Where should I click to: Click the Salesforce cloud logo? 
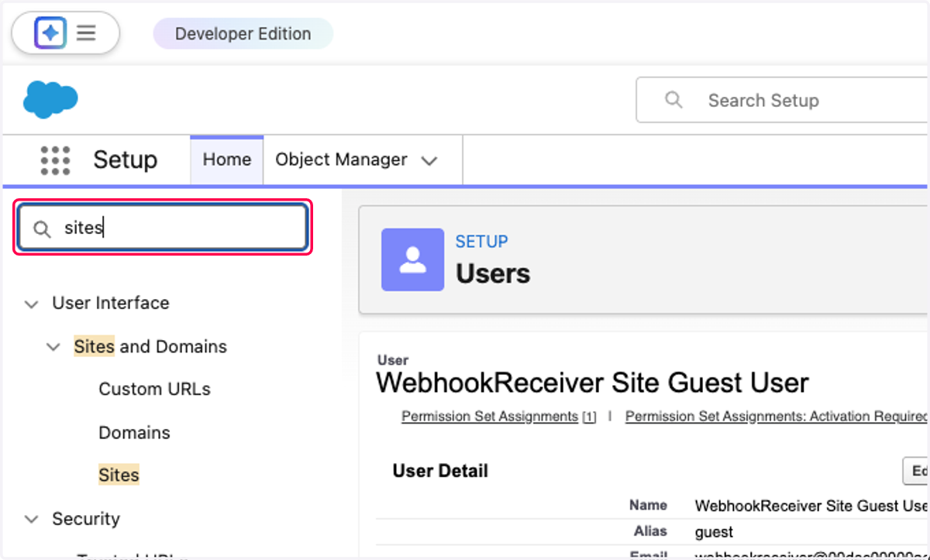[50, 100]
